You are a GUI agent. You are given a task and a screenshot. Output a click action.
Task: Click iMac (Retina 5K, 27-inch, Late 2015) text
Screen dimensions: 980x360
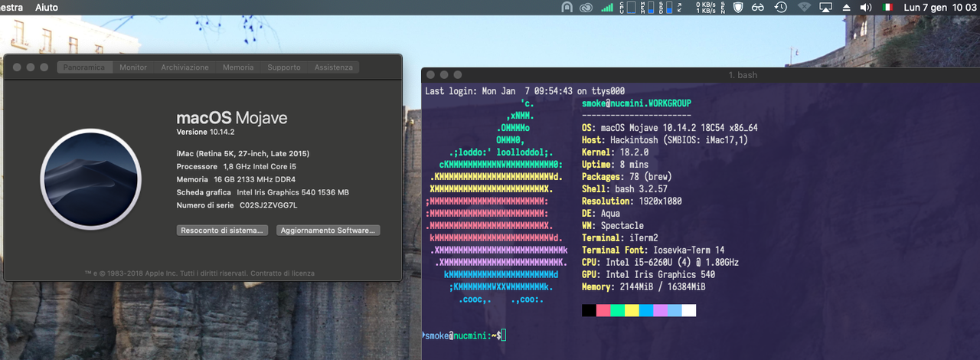[x=243, y=153]
